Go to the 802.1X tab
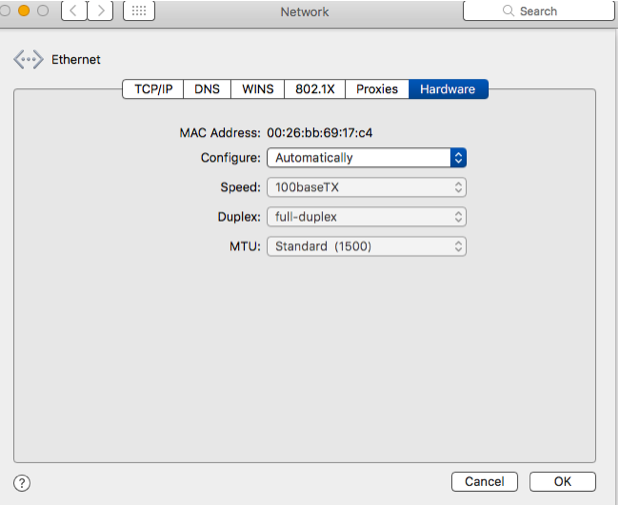 [x=315, y=89]
